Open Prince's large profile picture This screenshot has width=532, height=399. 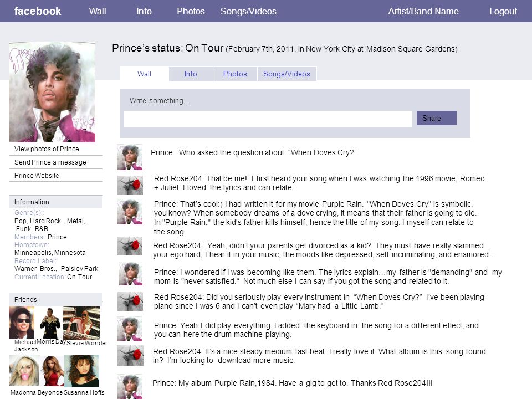(x=52, y=91)
